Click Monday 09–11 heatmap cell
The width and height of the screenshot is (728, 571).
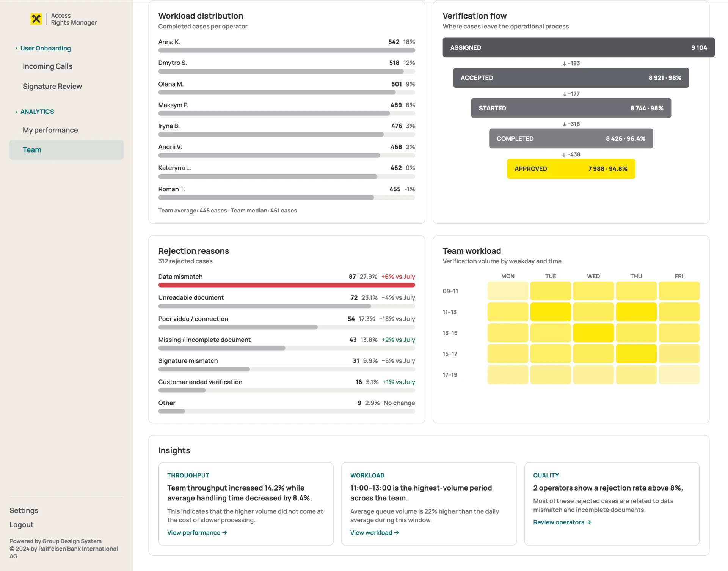(508, 291)
